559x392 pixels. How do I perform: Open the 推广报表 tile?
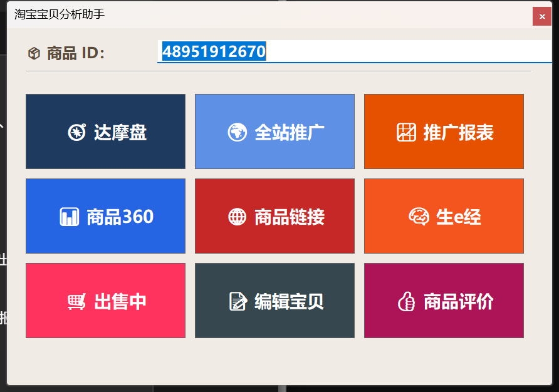(444, 132)
